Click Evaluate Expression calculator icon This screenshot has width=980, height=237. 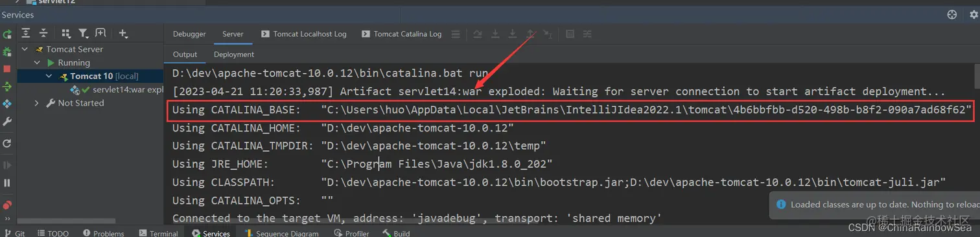pyautogui.click(x=570, y=34)
